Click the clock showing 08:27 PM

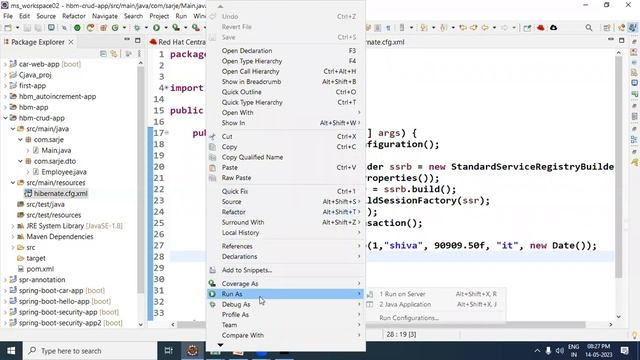[598, 347]
